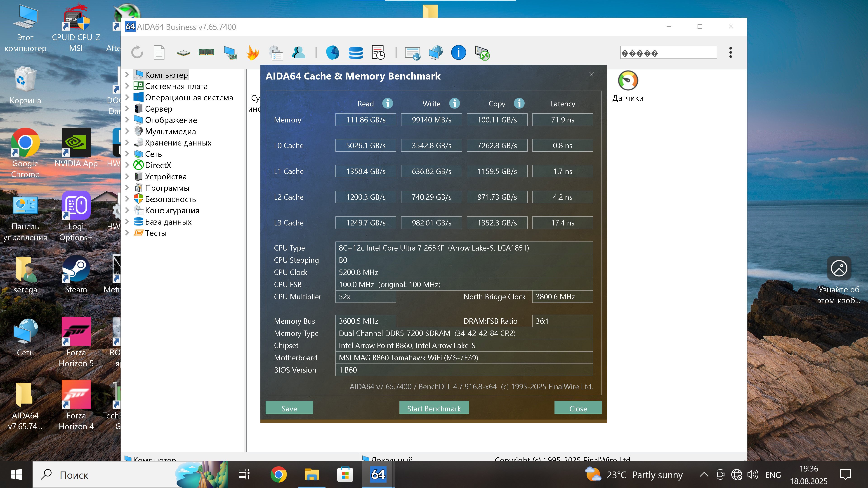868x488 pixels.
Task: Expand the Тесты tree node
Action: pos(127,233)
